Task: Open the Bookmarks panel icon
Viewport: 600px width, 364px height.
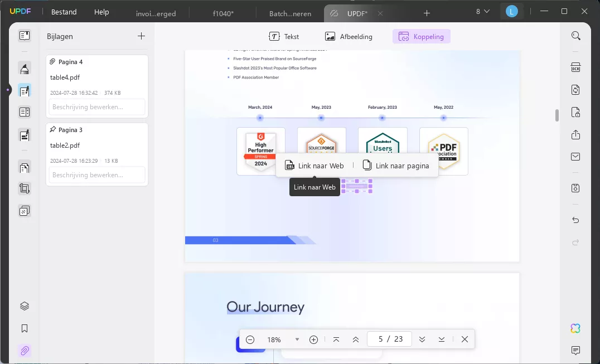Action: (25, 328)
